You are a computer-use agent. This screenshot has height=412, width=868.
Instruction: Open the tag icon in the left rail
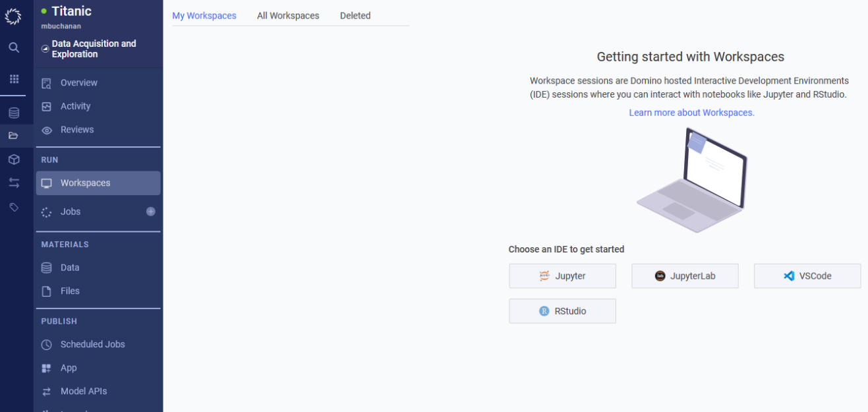tap(14, 207)
